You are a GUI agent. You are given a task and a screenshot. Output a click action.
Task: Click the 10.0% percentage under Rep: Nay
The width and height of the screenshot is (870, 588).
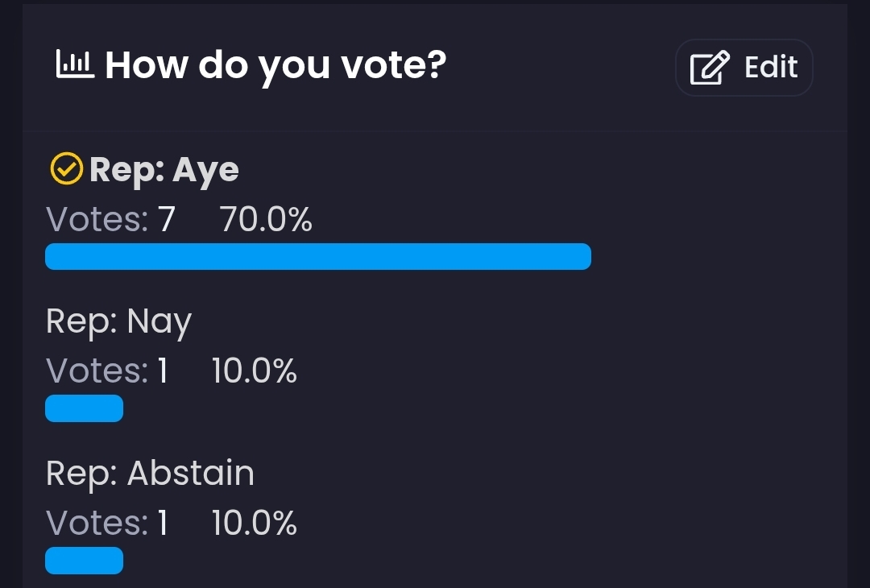tap(255, 371)
